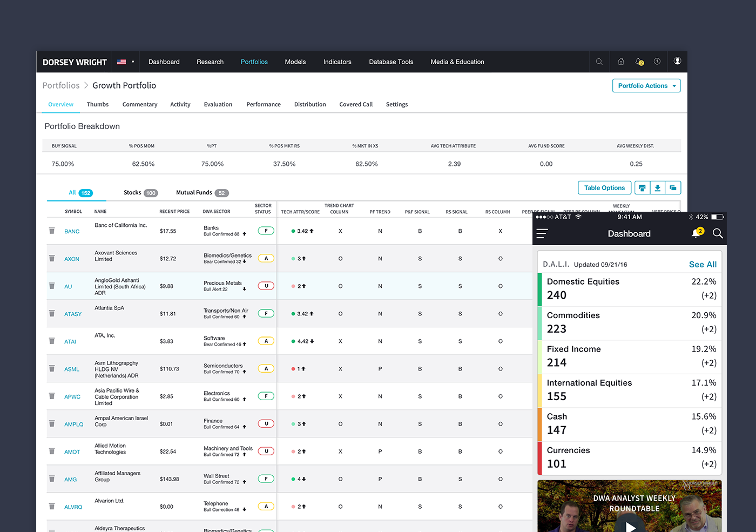Delete the AMG row using trash icon
756x532 pixels.
(x=52, y=479)
